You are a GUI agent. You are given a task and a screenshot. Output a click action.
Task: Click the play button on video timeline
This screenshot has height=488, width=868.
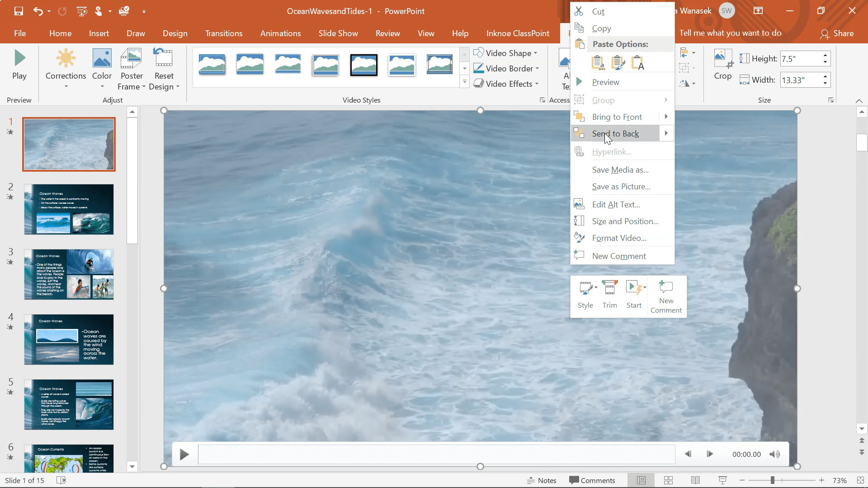point(184,454)
